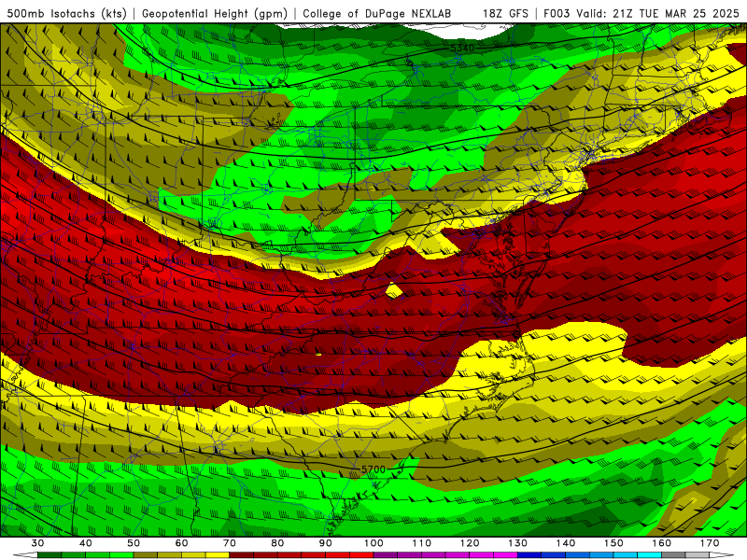The image size is (747, 560).
Task: Click the bright yellow legend swatch left of 70
Action: 218,555
